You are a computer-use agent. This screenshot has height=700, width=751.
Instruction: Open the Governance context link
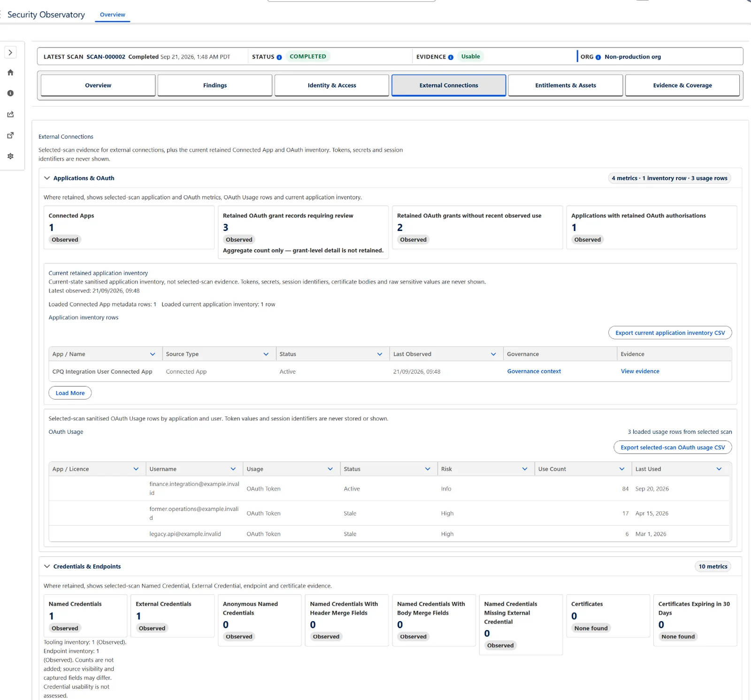534,371
